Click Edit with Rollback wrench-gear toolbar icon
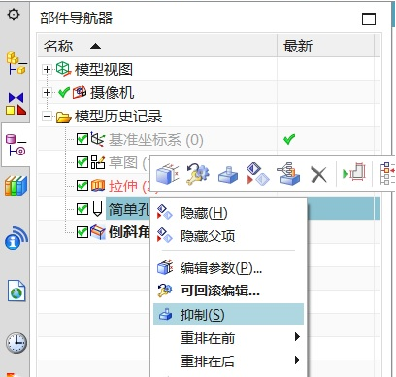This screenshot has width=396, height=377. point(198,174)
